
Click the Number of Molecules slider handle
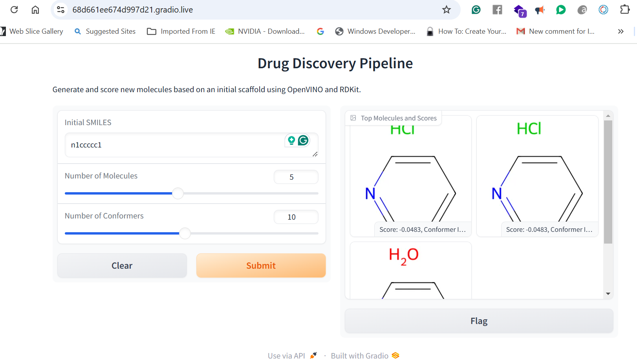[178, 193]
